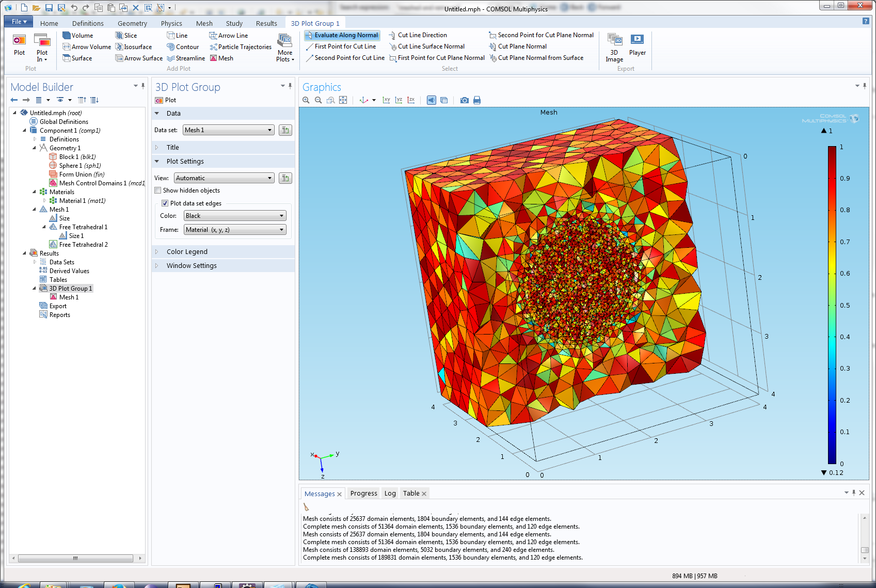Launch the Player animation tool
Screen dimensions: 876x588
(x=637, y=45)
